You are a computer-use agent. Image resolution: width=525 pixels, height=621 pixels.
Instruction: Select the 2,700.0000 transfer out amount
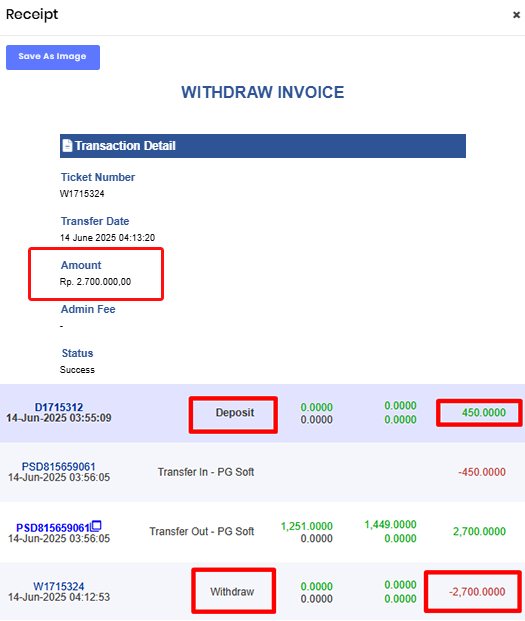(x=479, y=531)
